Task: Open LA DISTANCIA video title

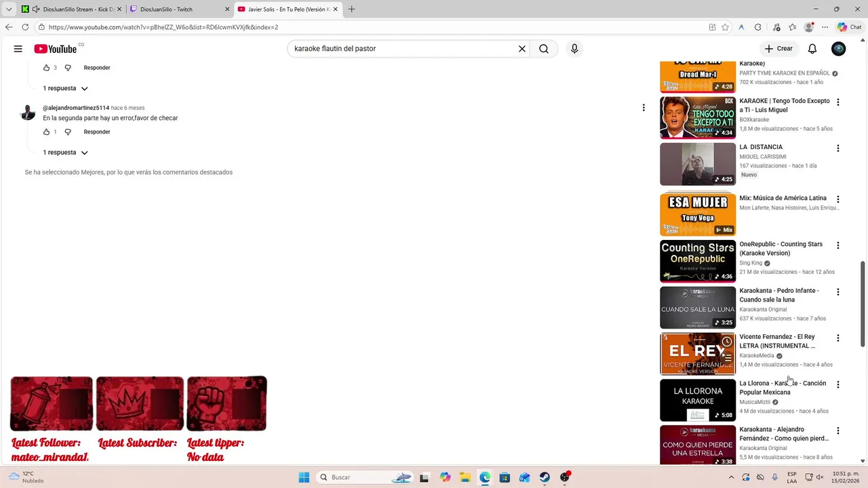Action: point(761,147)
